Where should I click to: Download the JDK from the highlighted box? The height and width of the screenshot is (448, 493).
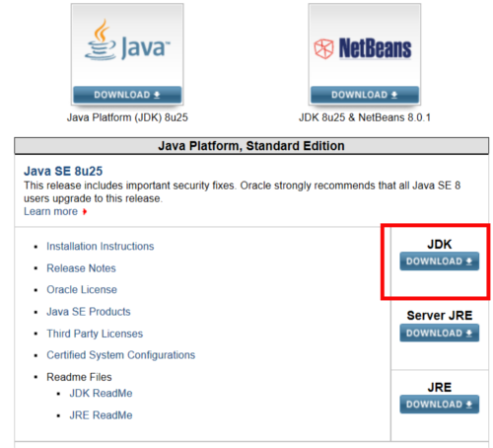[439, 261]
